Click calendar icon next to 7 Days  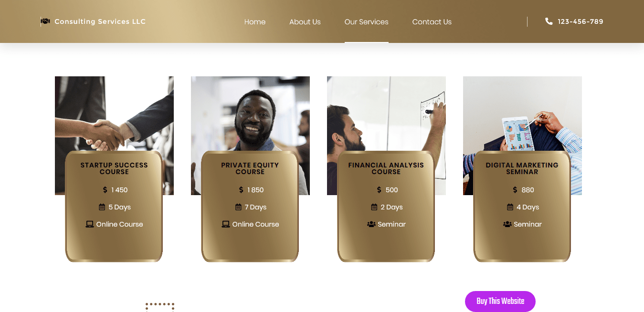(238, 207)
